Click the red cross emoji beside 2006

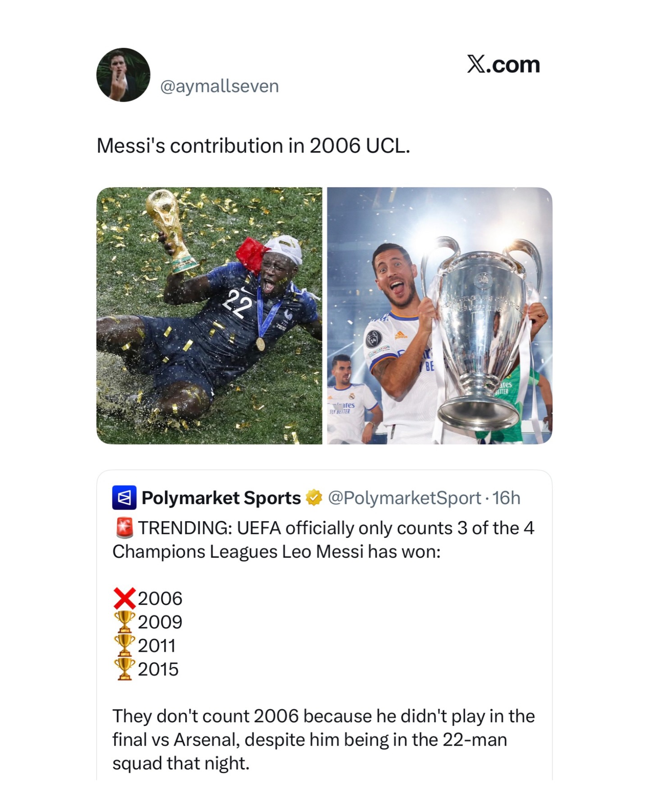tap(124, 599)
